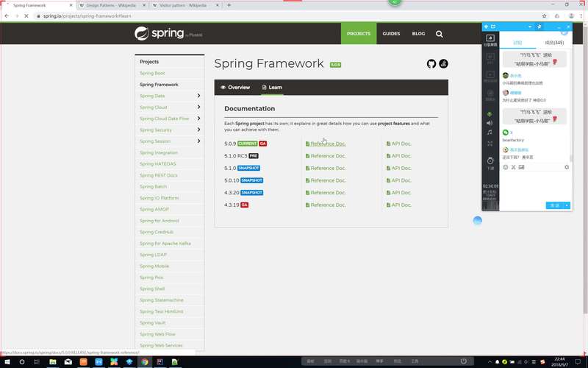This screenshot has height=368, width=588.
Task: Click the API Doc for 5.0.10 snapshot
Action: (x=399, y=180)
